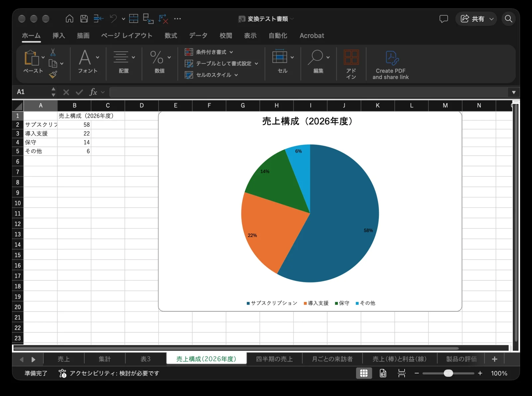The image size is (532, 396).
Task: Open the 月ごとの来訪者 sheet tab
Action: pyautogui.click(x=332, y=359)
